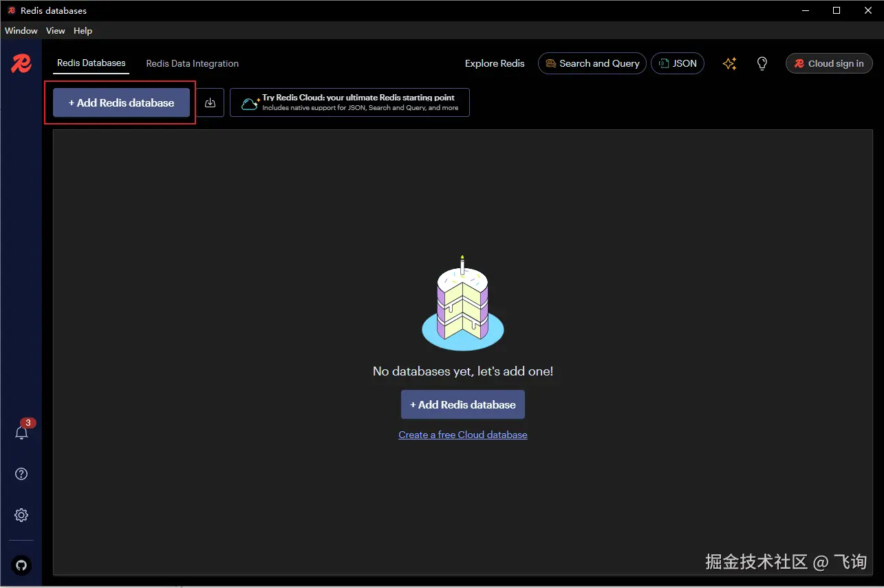Open Create a free Cloud database link
884x588 pixels.
pyautogui.click(x=463, y=435)
